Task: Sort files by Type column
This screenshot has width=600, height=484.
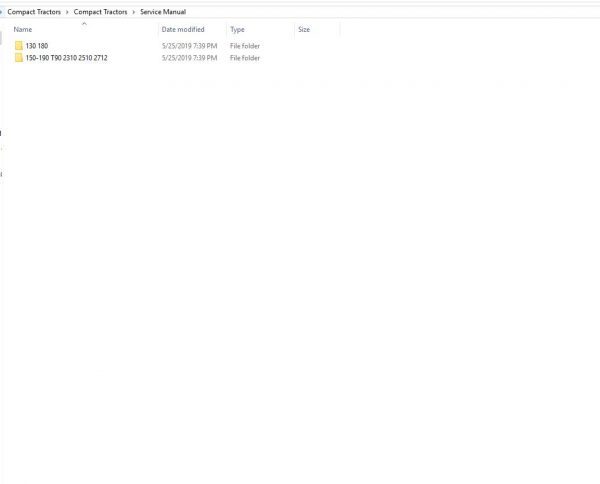Action: coord(237,29)
